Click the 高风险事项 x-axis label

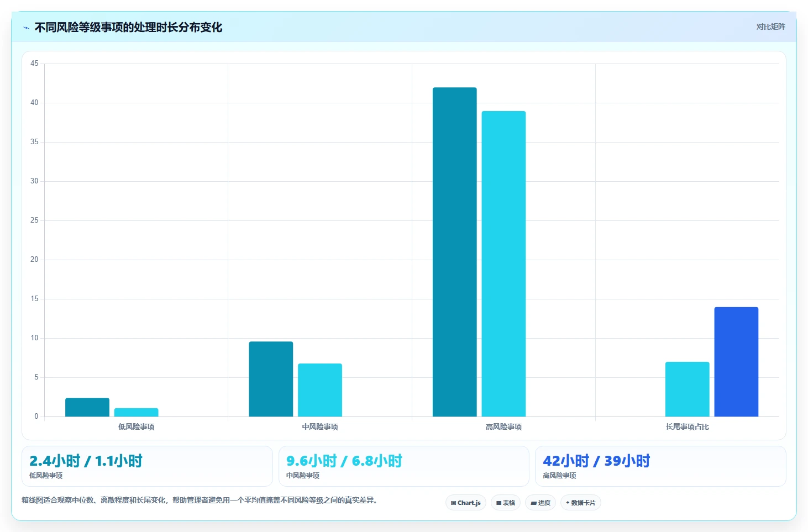503,426
